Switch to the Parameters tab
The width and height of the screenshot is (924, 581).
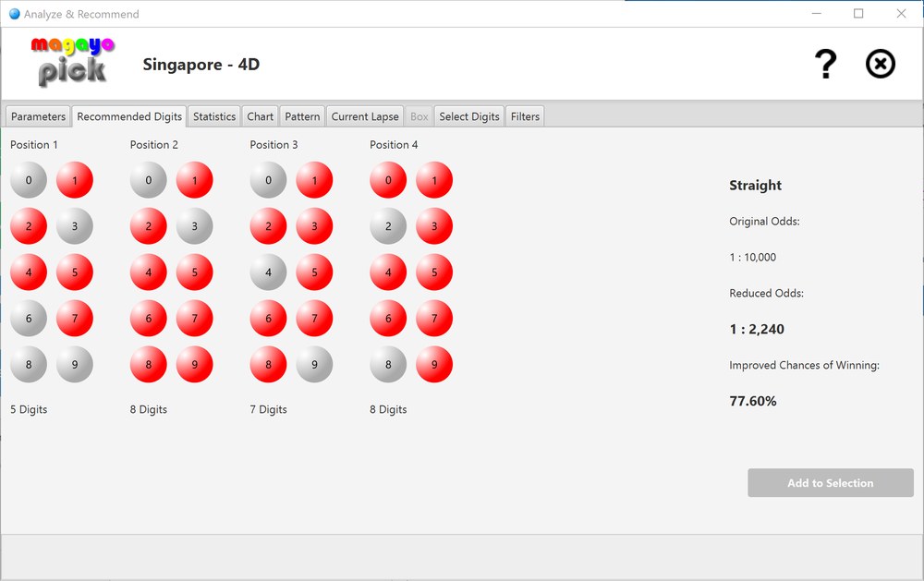tap(38, 116)
